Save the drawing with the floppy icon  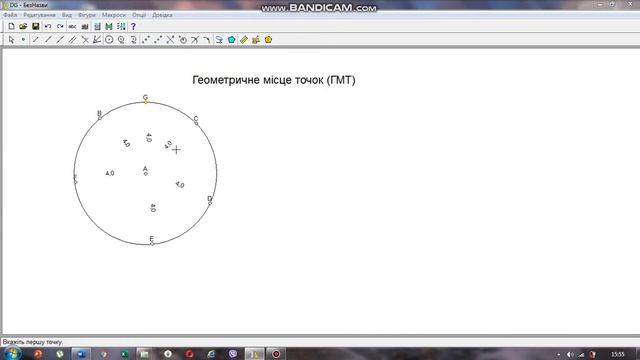pos(36,27)
